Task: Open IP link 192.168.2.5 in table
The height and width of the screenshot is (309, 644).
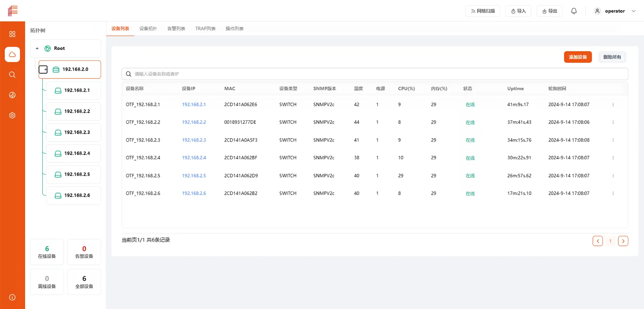Action: [x=194, y=176]
